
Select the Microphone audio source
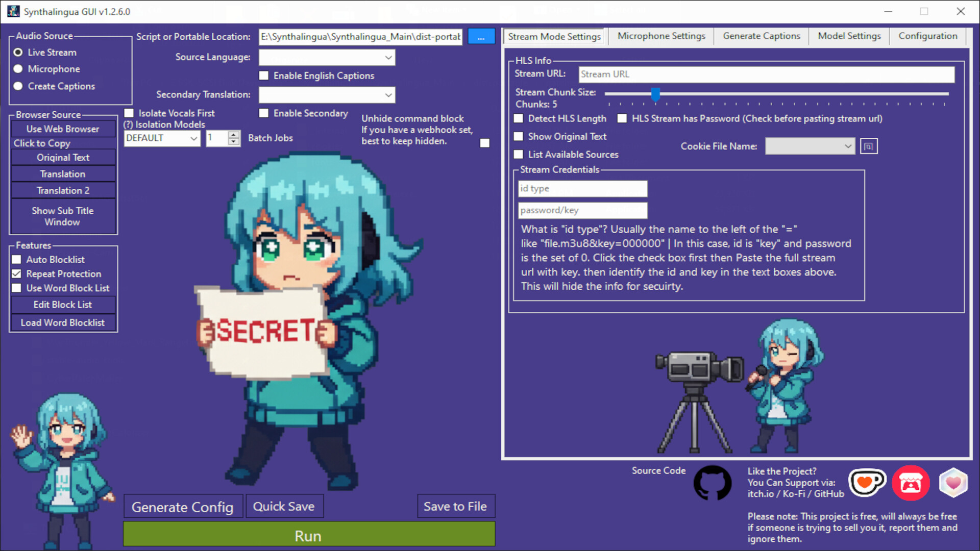tap(18, 68)
